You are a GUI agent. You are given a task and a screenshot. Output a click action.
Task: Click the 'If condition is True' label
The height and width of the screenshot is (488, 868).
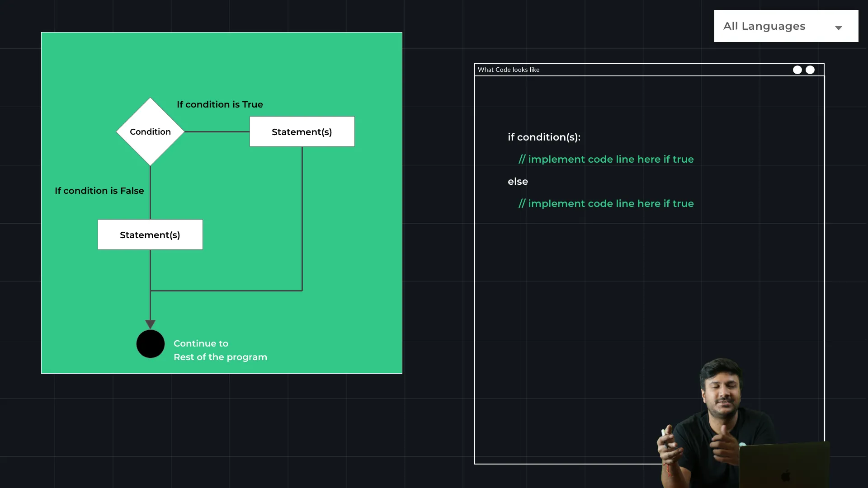click(220, 104)
